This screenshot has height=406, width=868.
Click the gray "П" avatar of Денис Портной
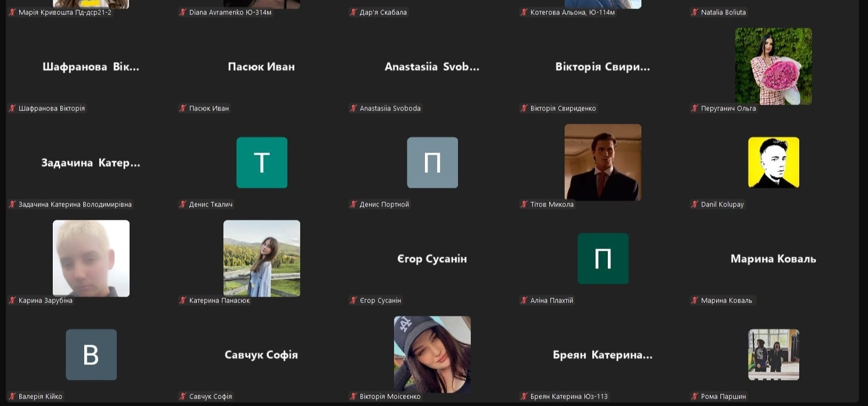pos(432,163)
